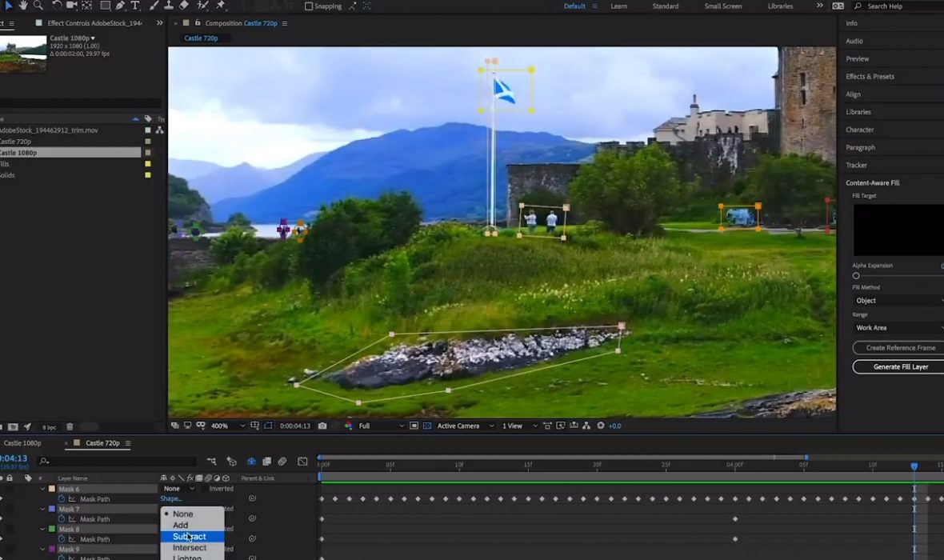
Task: Click the Generate Fill Layer button
Action: pos(900,366)
